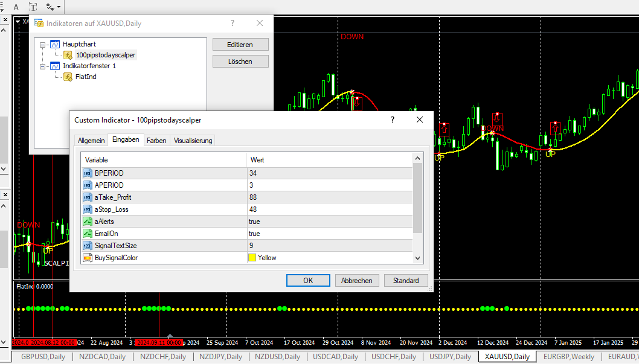Switch to the Visualisierung tab
639x364 pixels.
click(x=193, y=141)
